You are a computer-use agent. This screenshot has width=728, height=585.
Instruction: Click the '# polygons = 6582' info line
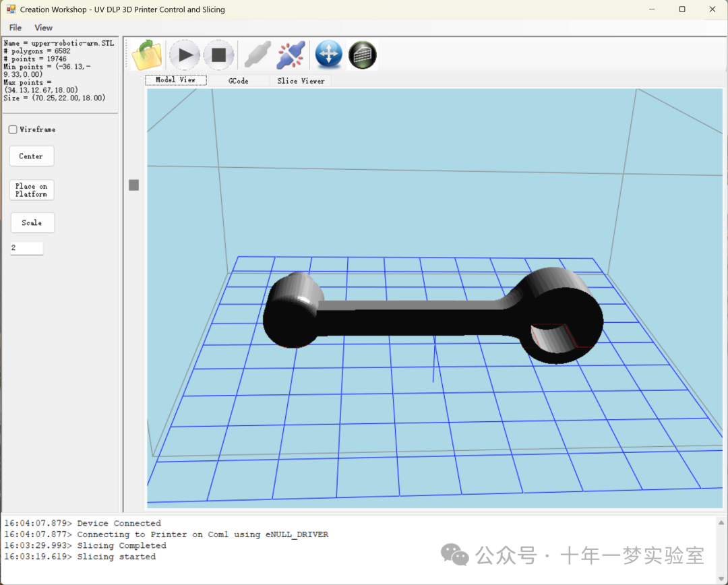[x=37, y=51]
